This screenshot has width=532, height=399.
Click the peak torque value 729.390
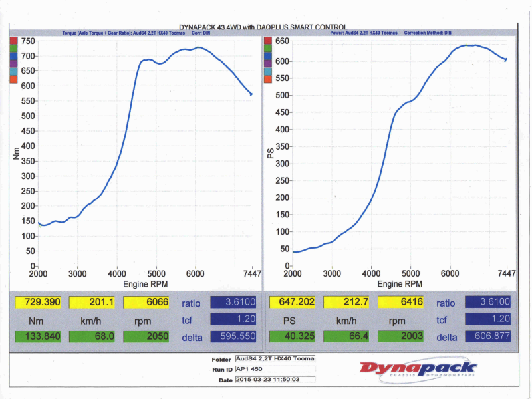pos(37,303)
